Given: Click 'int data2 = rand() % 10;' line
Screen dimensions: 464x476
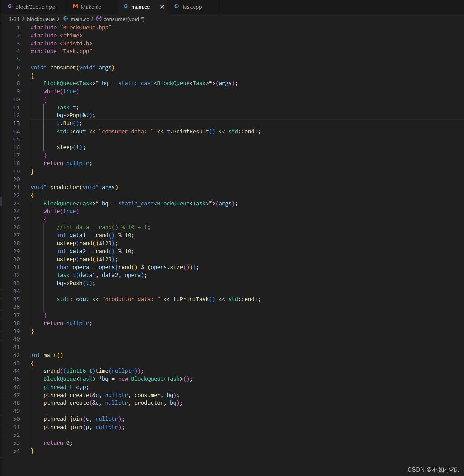Looking at the screenshot, I should 95,251.
